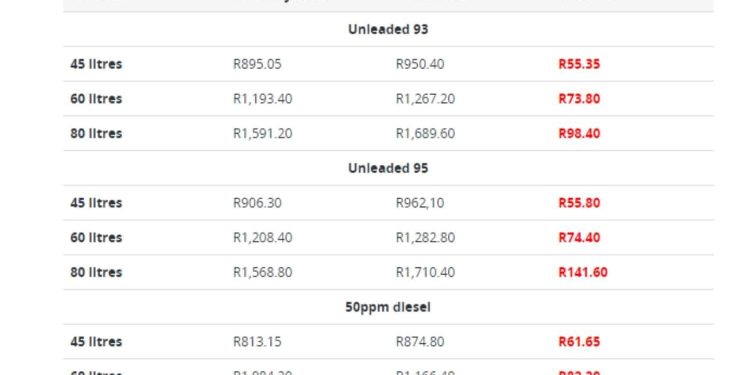The width and height of the screenshot is (750, 375).
Task: Click the red R141.60 difference value
Action: pyautogui.click(x=583, y=272)
